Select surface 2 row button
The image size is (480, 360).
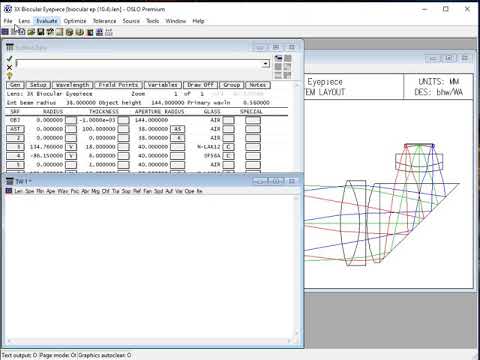click(x=15, y=138)
